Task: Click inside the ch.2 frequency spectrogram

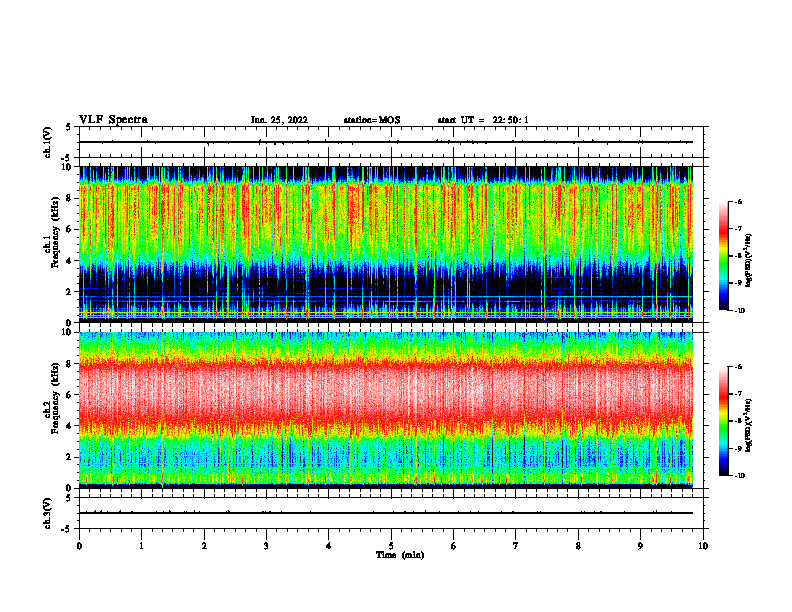Action: click(x=386, y=410)
